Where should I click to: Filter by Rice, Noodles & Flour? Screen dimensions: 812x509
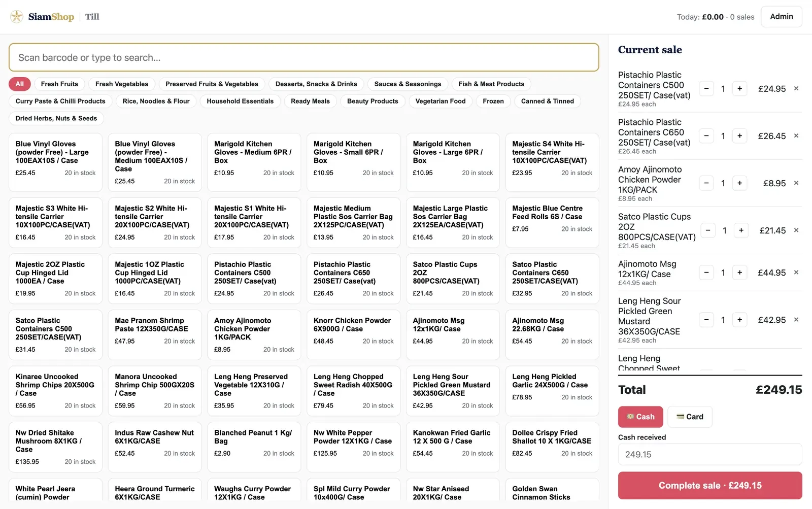pos(156,101)
